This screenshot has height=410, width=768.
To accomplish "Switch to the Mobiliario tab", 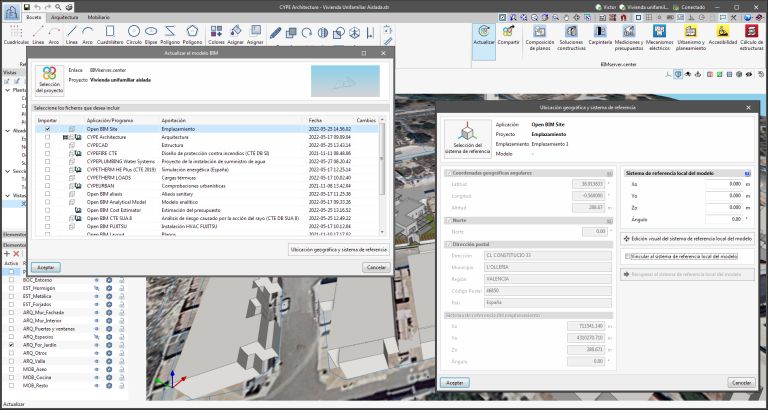I will click(x=98, y=17).
